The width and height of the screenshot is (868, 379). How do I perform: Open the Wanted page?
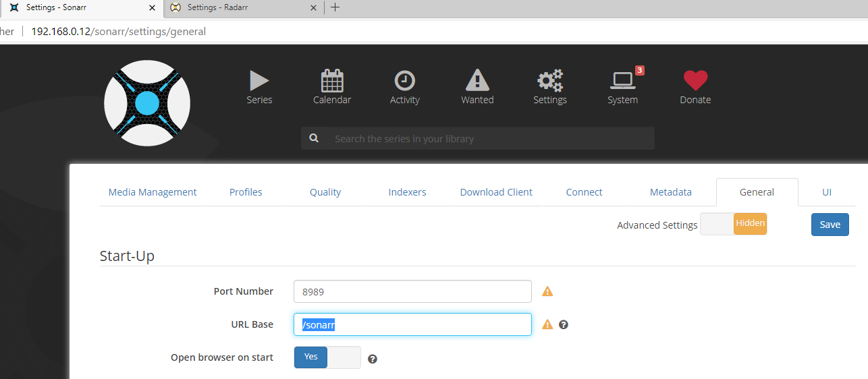pos(477,87)
